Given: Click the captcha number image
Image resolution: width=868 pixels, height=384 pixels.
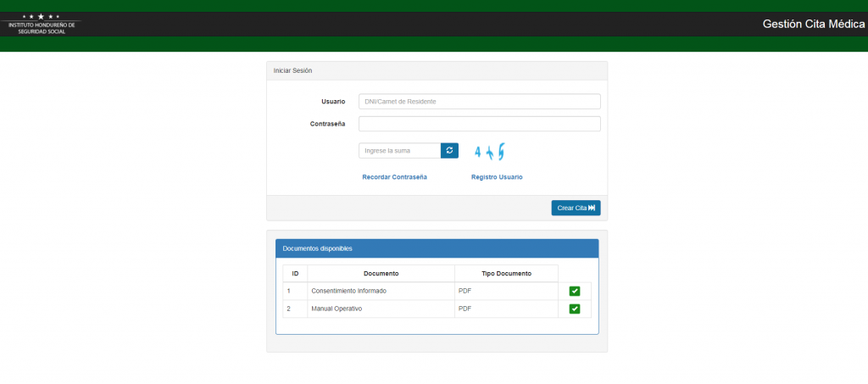Looking at the screenshot, I should click(490, 152).
